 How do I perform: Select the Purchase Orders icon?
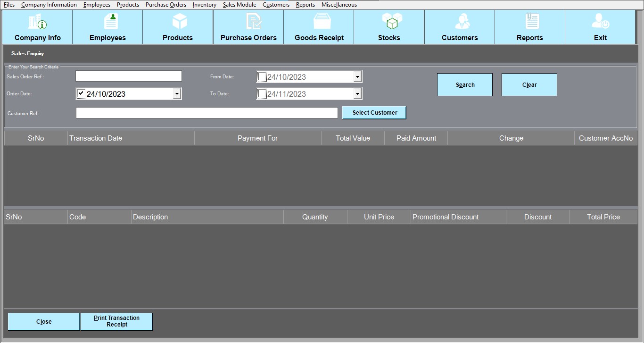[x=248, y=22]
